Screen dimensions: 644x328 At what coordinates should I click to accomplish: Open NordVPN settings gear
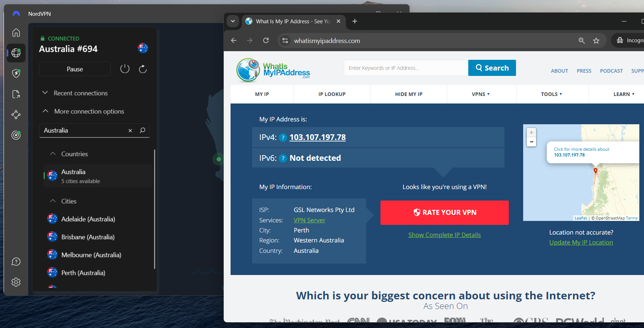click(x=16, y=282)
